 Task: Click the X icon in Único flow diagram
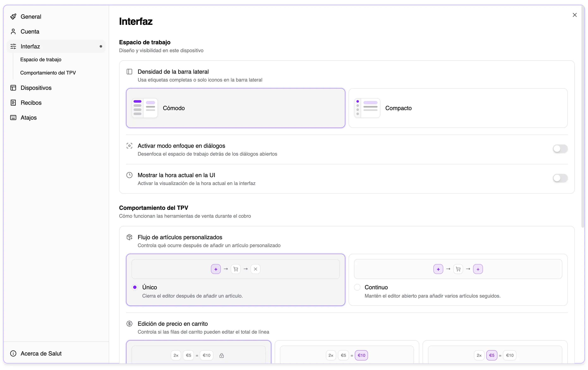255,269
